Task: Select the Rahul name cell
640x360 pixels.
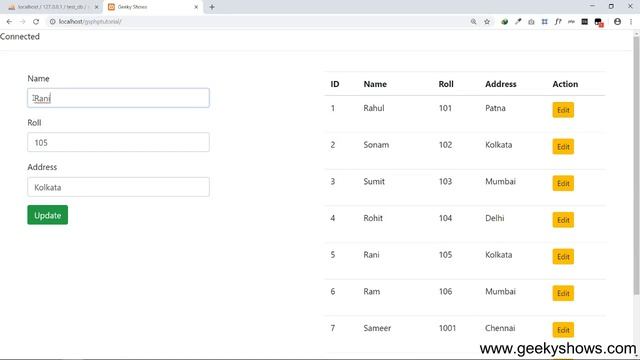Action: pyautogui.click(x=374, y=108)
